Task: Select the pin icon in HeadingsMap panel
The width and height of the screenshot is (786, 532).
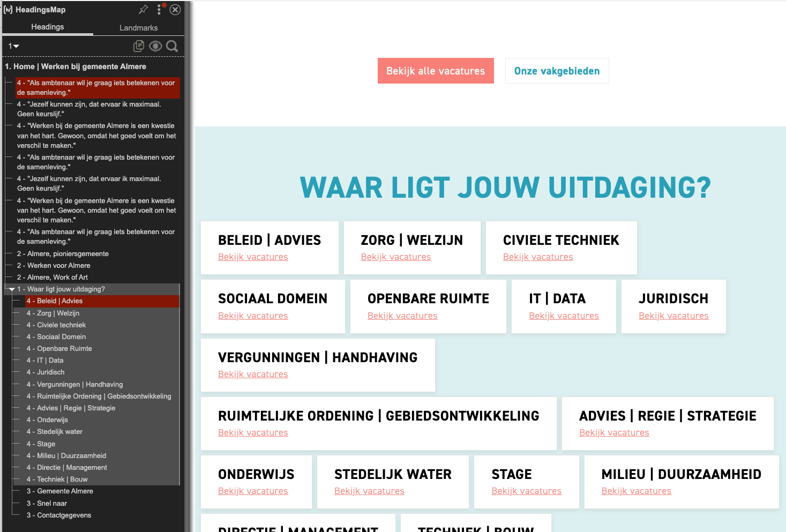Action: click(144, 9)
